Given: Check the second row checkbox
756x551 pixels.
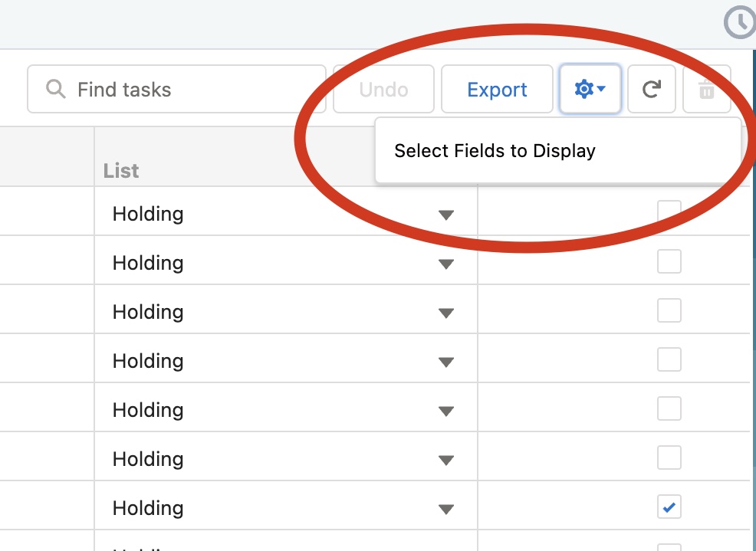Looking at the screenshot, I should coord(669,261).
